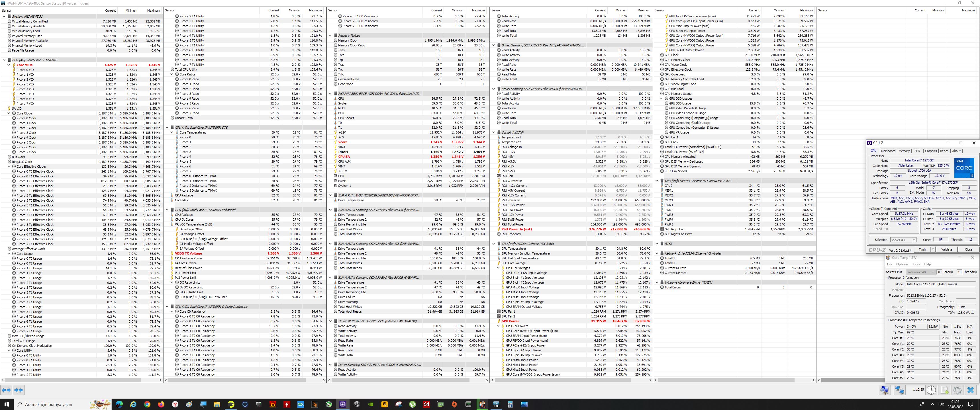Click HWiNFO shrink-columns inward arrows button

[19, 390]
